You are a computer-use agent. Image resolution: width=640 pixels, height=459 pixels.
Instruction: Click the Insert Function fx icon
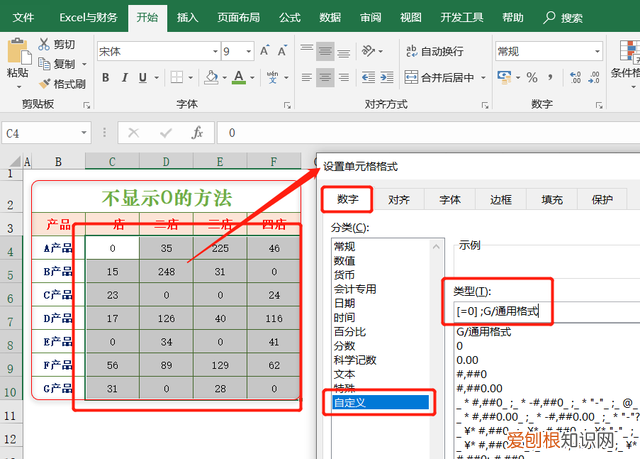pyautogui.click(x=198, y=133)
